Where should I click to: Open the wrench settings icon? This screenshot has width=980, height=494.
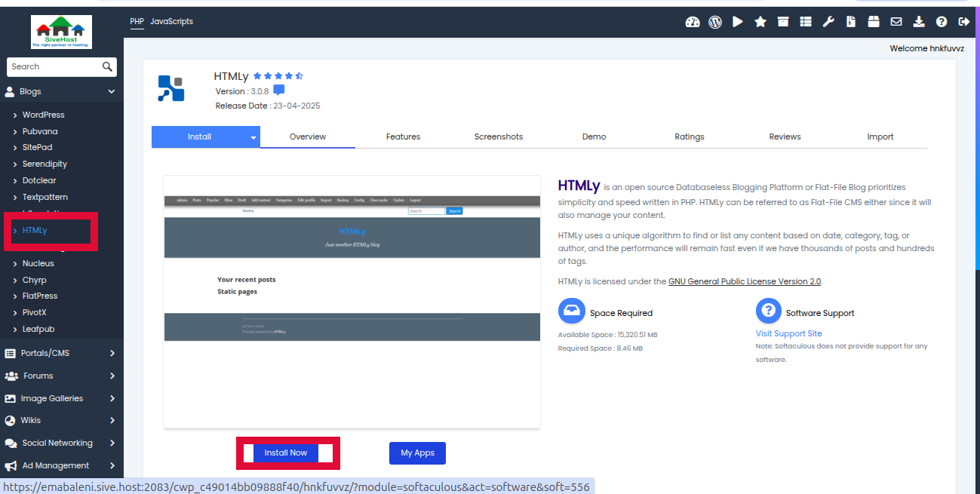click(828, 22)
